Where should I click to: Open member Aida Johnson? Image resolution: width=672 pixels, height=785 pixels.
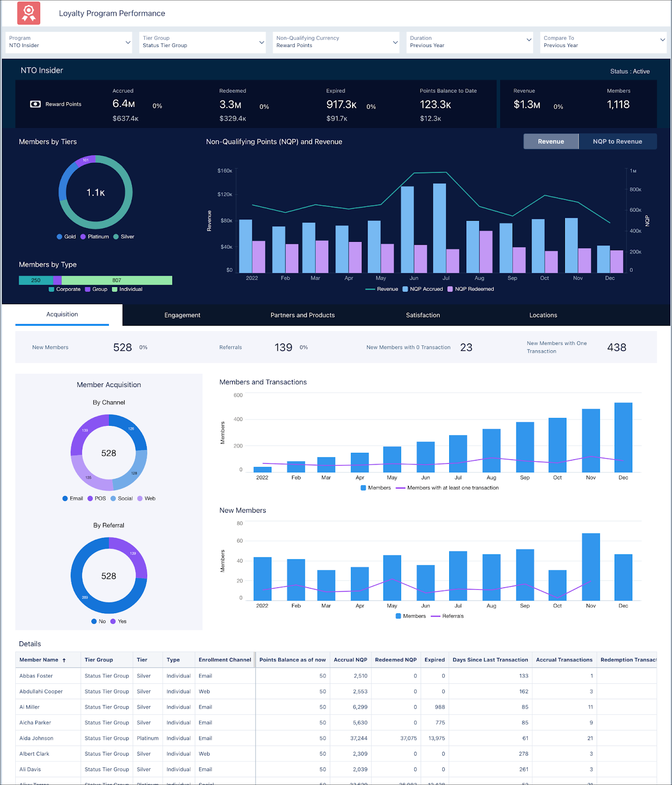click(x=36, y=738)
